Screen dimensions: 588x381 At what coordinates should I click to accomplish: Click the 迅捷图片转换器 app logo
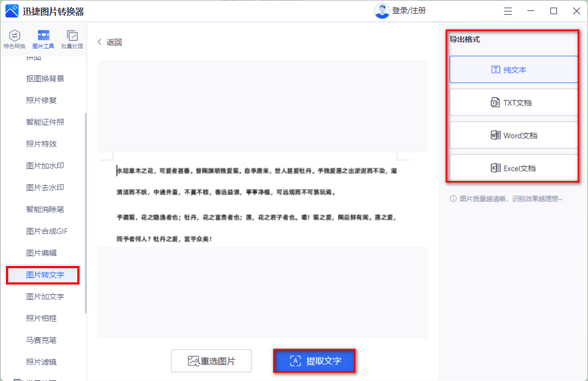click(12, 11)
